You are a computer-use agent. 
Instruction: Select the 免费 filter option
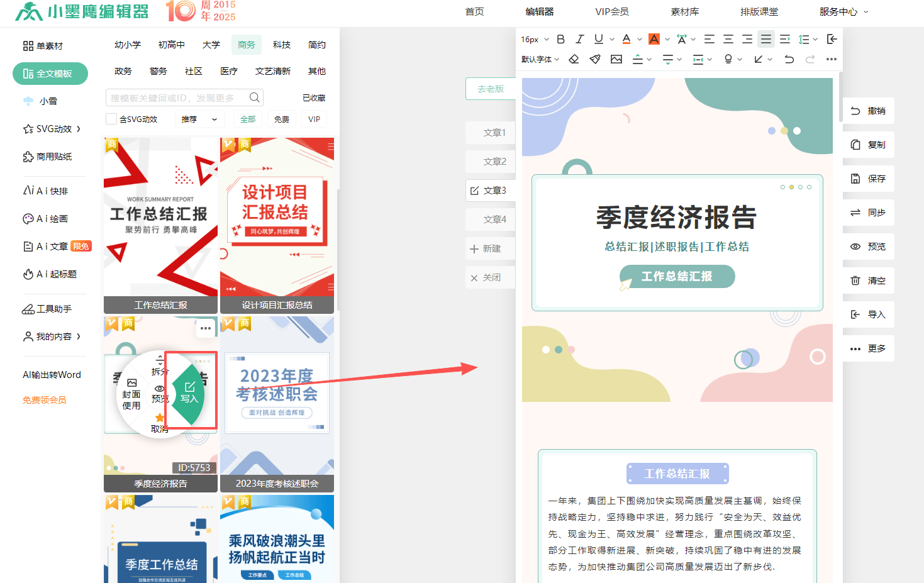282,119
